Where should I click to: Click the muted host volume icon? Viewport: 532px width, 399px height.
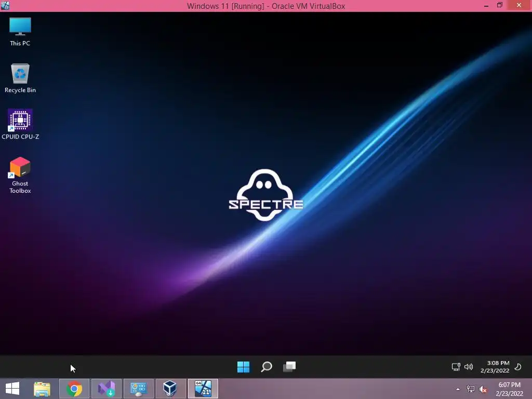(483, 389)
